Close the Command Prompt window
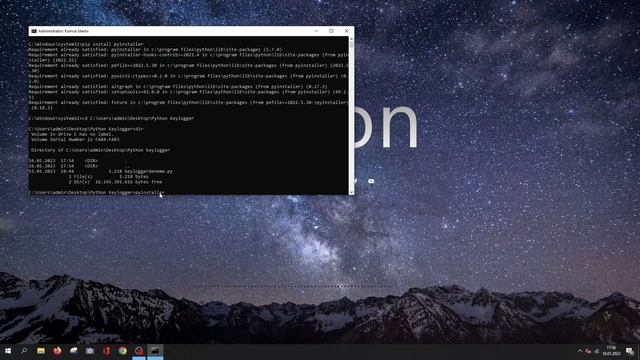This screenshot has width=640, height=360. coord(347,31)
